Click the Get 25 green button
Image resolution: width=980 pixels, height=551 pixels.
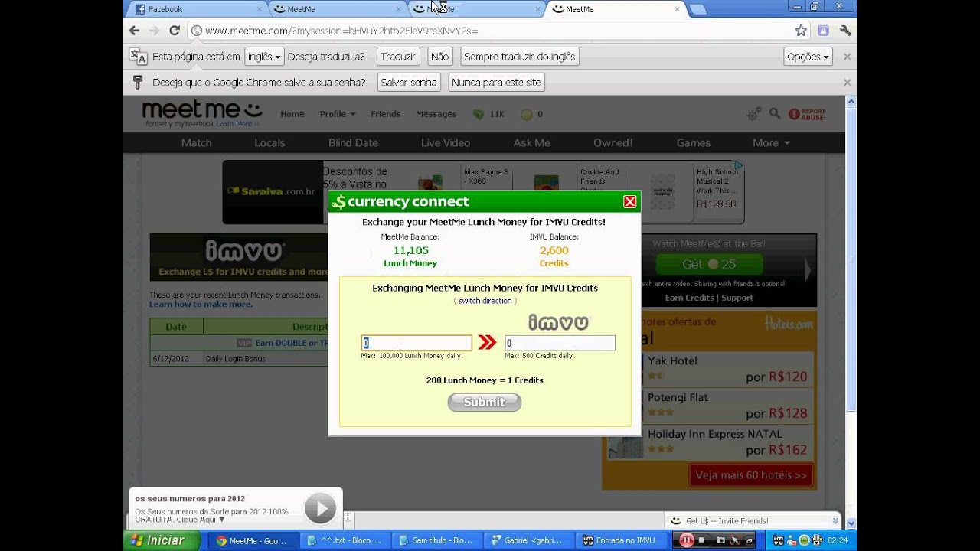click(709, 264)
